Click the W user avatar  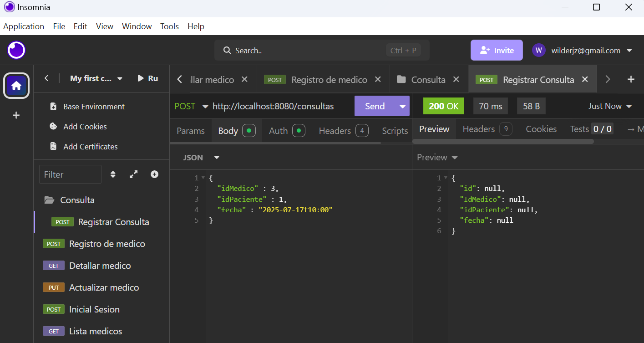pos(538,51)
